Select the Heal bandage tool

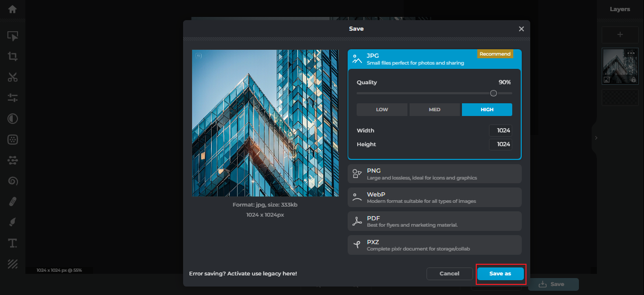13,202
